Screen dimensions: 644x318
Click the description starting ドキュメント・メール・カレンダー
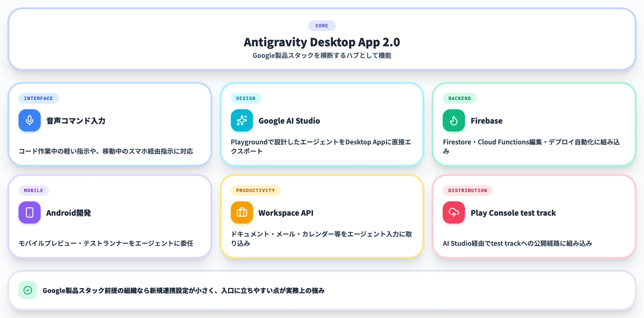coord(321,238)
